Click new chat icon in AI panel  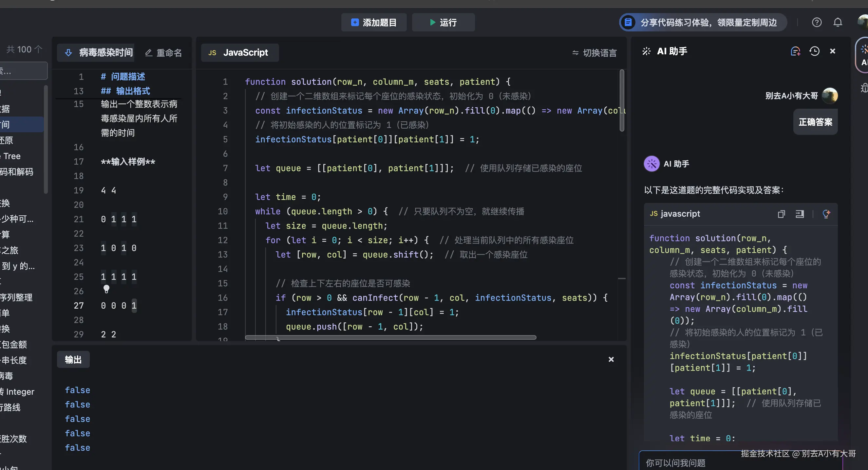[x=795, y=51]
